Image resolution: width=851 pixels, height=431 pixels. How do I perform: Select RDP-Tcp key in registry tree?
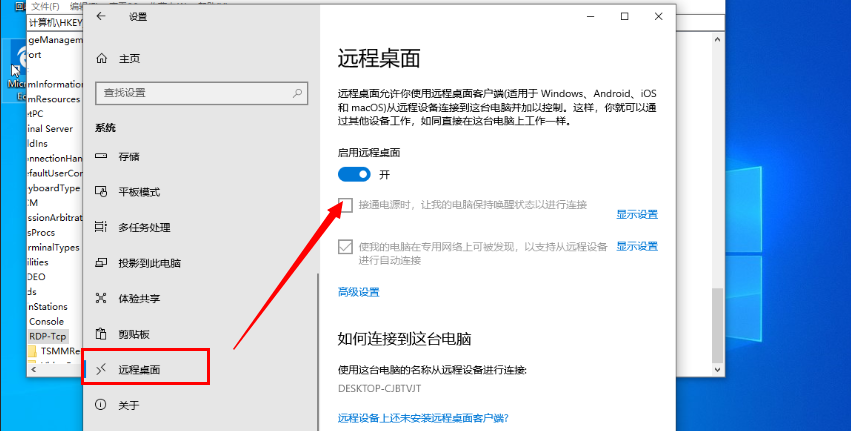click(48, 336)
